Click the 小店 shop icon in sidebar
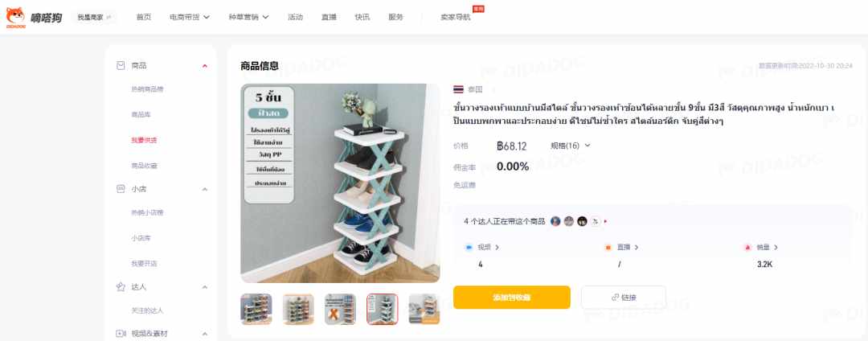Viewport: 868px width, 341px height. coord(121,189)
